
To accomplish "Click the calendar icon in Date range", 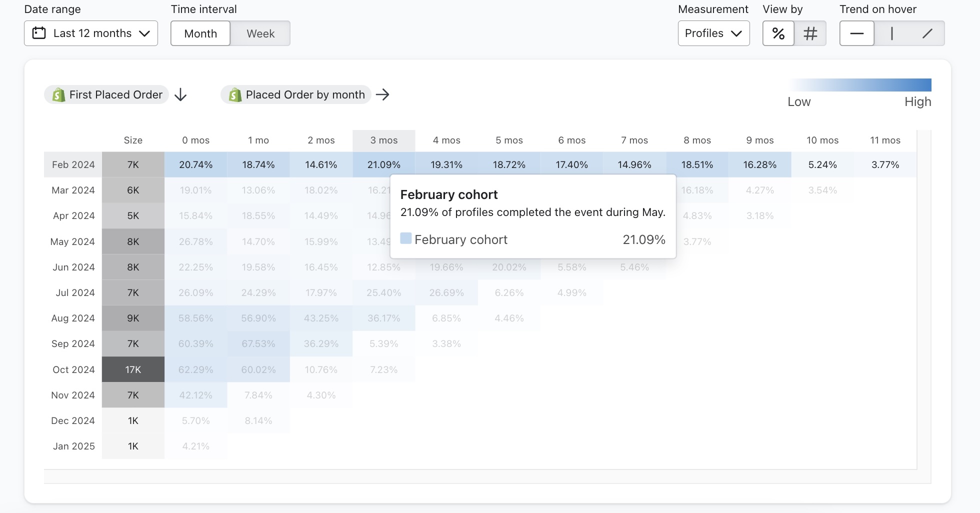I will tap(39, 33).
